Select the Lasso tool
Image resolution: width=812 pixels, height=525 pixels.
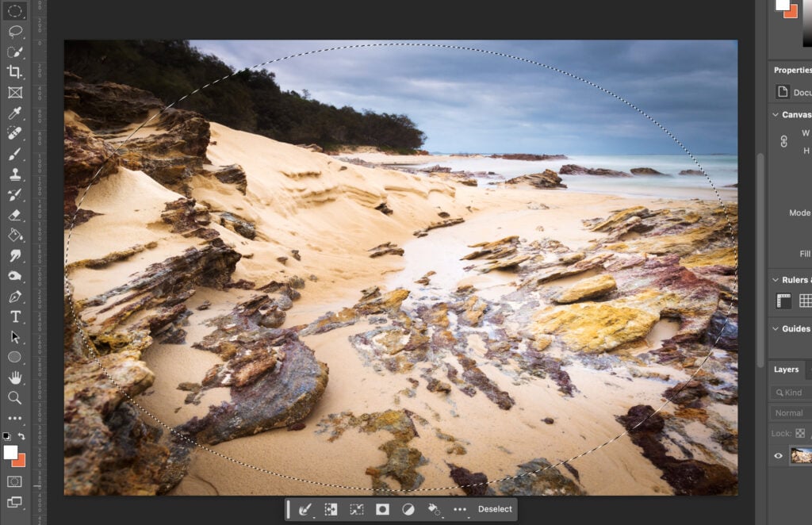click(16, 32)
